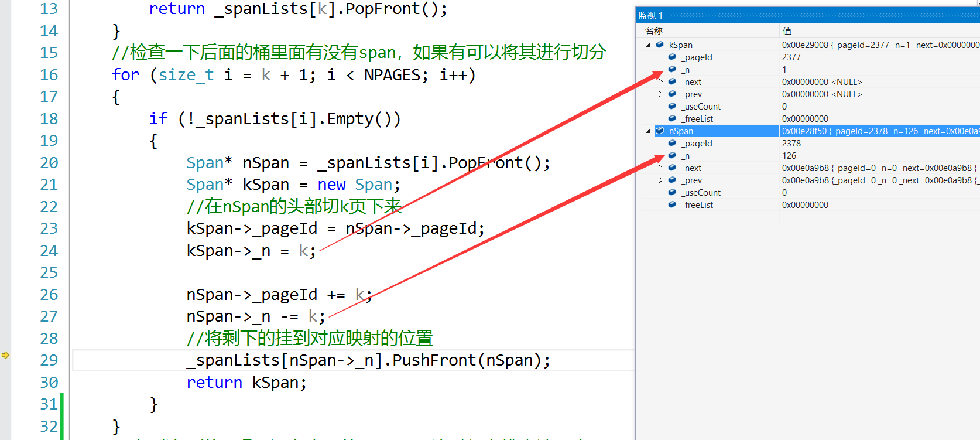Click the current statement arrow at line 29
Image resolution: width=980 pixels, height=440 pixels.
pos(5,355)
